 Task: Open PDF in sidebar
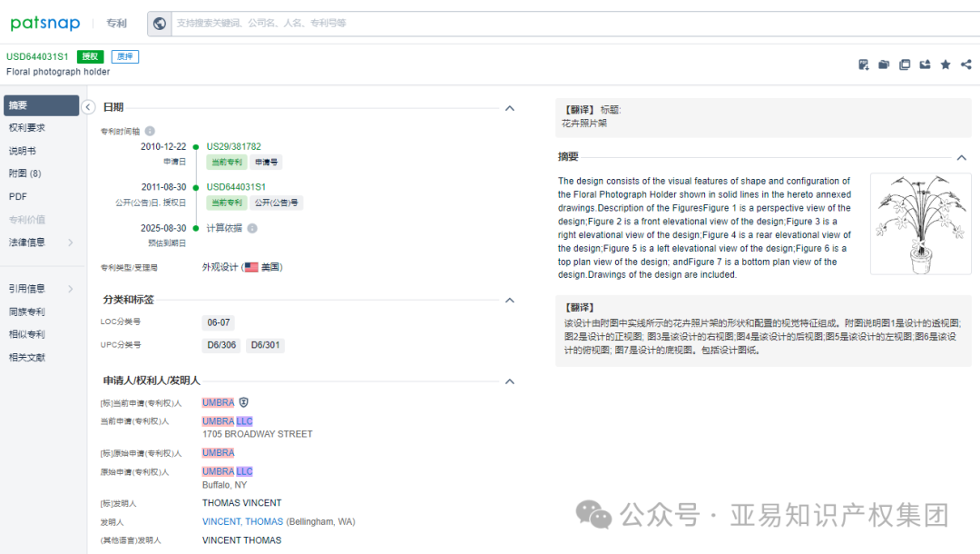pos(18,196)
